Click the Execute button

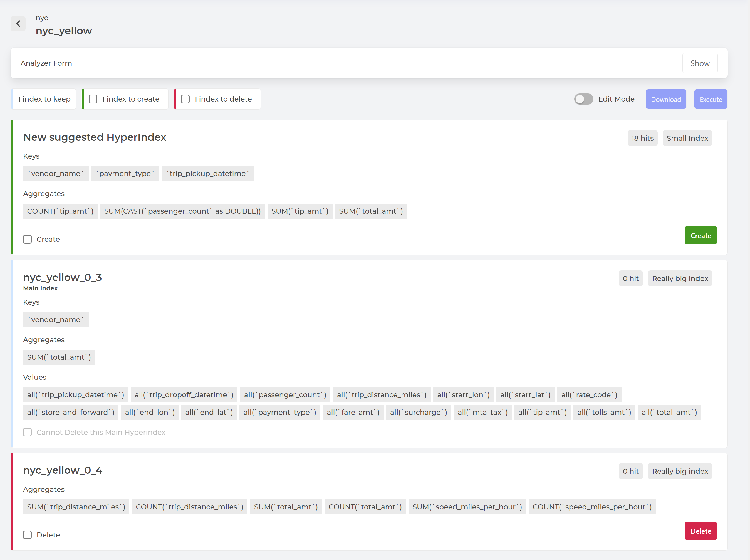click(711, 99)
